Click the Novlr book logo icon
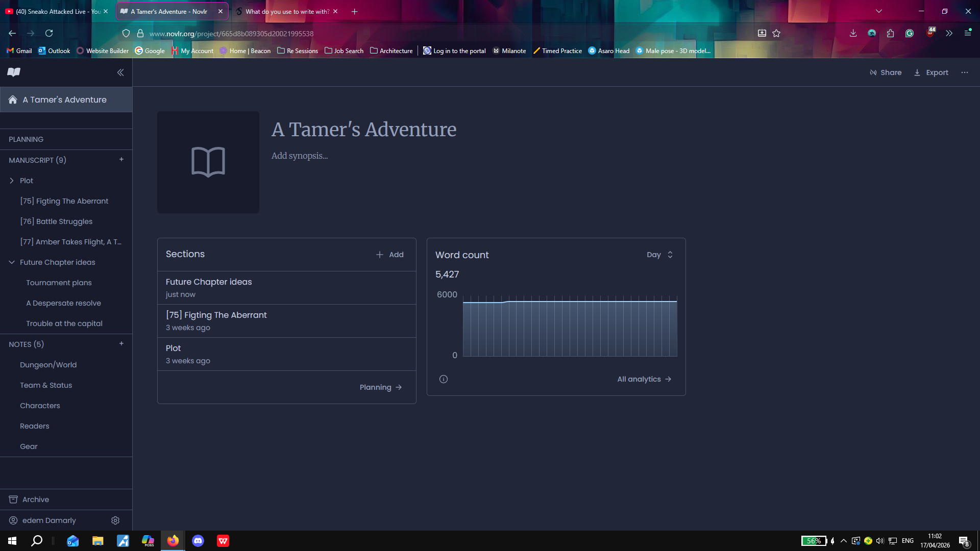Screen dimensions: 980x551 (14, 72)
